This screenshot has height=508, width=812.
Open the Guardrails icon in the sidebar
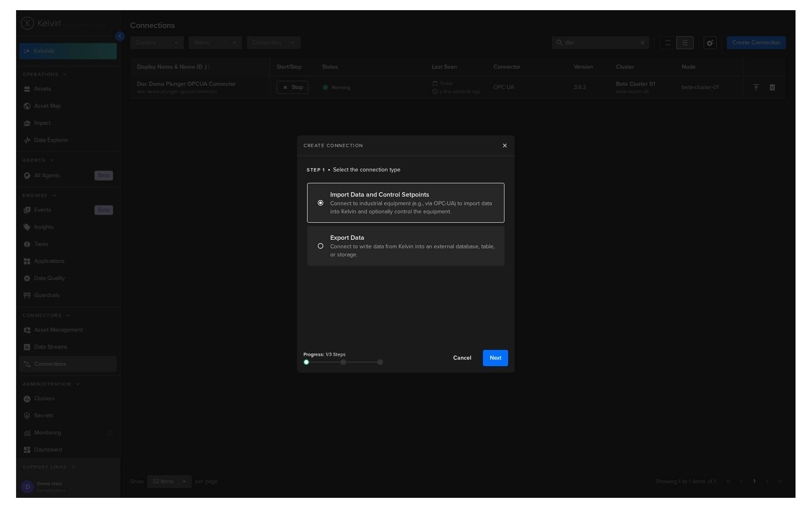27,295
